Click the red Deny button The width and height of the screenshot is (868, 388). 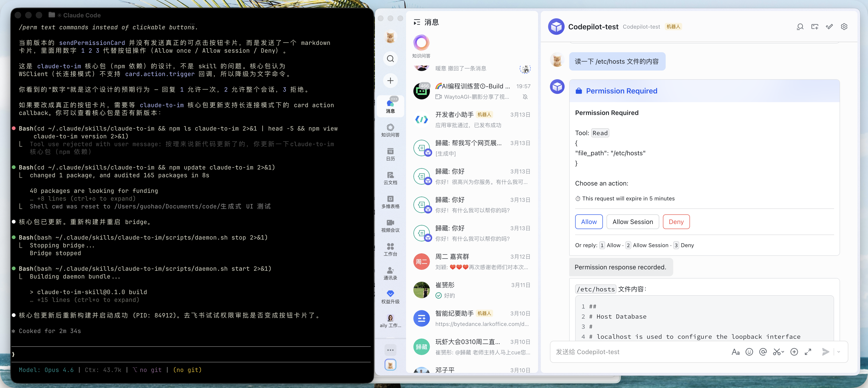tap(676, 222)
